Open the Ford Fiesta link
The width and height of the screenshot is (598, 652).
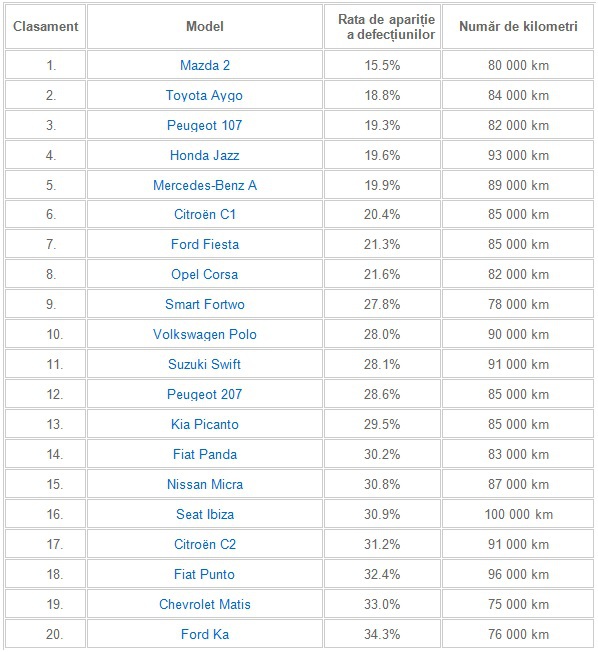tap(205, 244)
